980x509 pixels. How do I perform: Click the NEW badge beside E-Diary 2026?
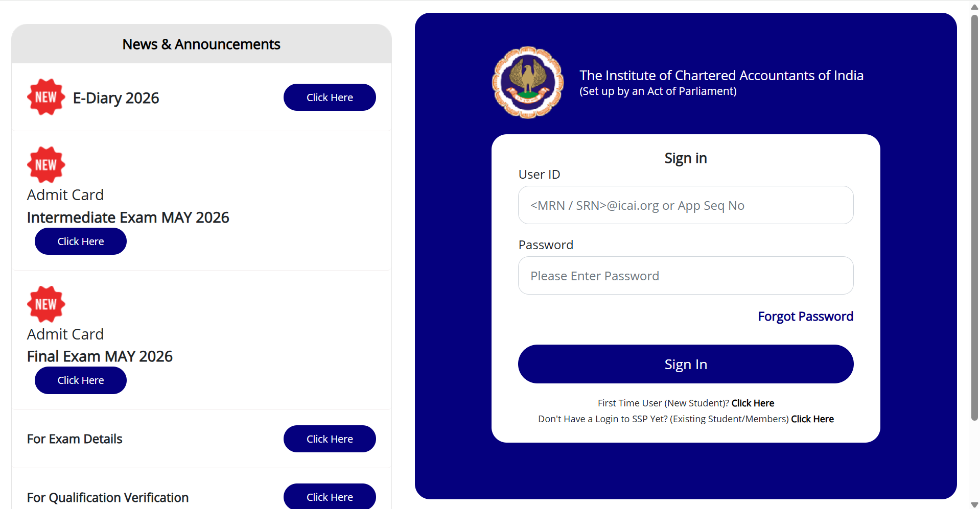(46, 97)
